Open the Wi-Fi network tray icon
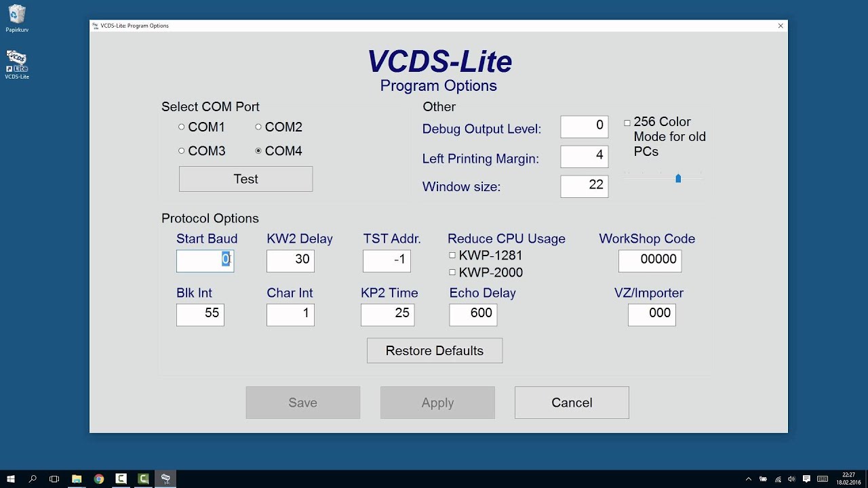Viewport: 868px width, 488px height. (x=778, y=479)
